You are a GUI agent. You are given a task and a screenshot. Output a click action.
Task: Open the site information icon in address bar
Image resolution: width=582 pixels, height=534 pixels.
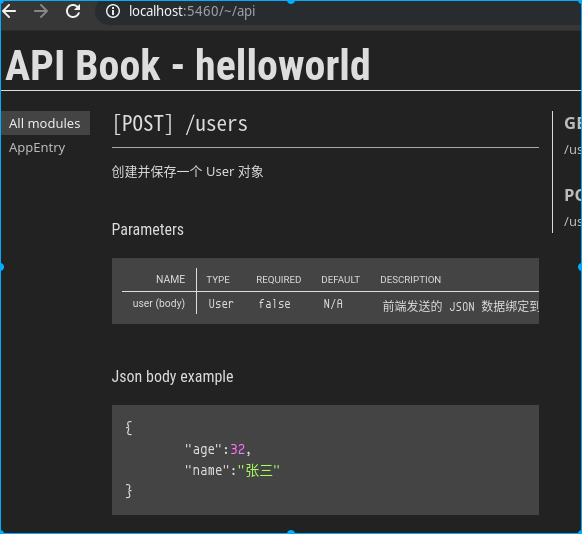[113, 11]
